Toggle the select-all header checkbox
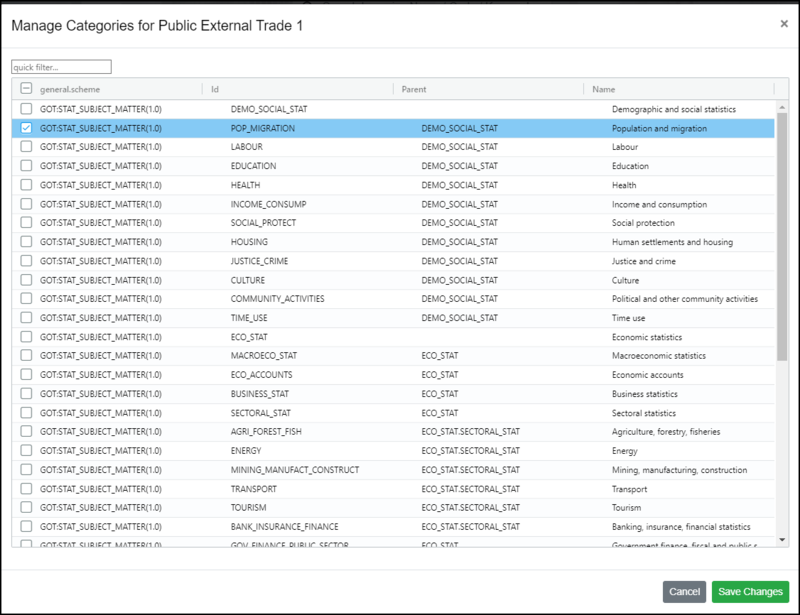 pyautogui.click(x=26, y=89)
